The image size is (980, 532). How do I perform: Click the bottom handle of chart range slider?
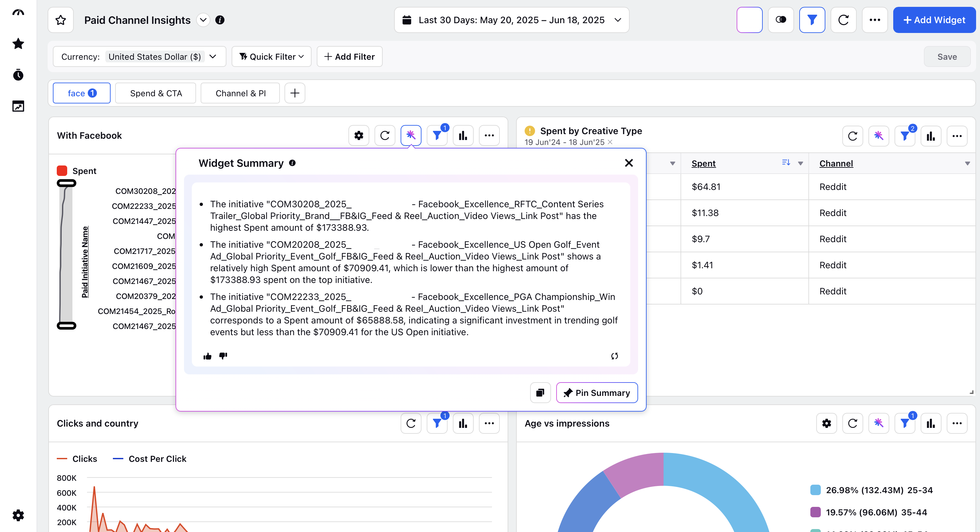point(66,326)
